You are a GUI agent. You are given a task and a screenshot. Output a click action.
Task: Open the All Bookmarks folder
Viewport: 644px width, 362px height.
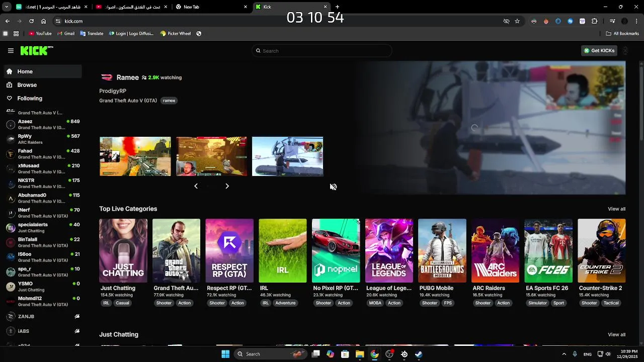622,34
